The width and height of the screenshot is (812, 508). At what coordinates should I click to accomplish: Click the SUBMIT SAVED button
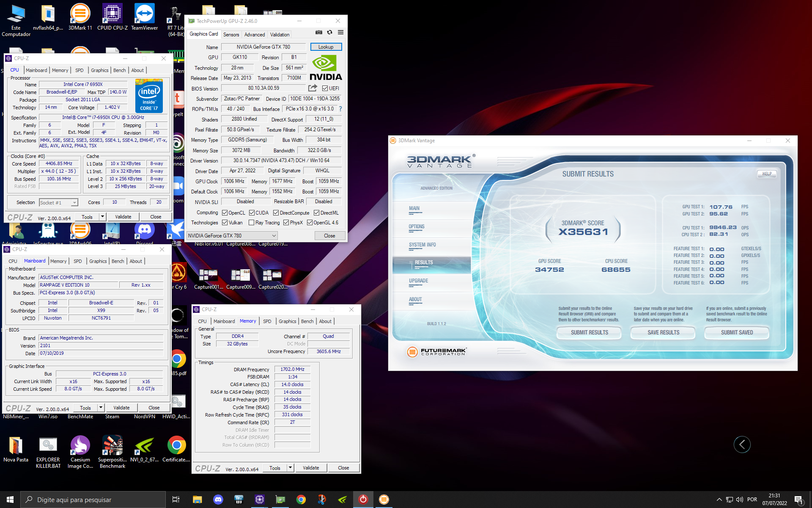(x=737, y=333)
